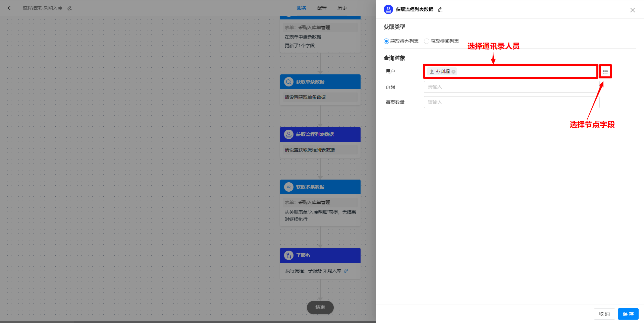The width and height of the screenshot is (644, 323).
Task: Select 获取待阅列表 radio option
Action: pos(426,41)
